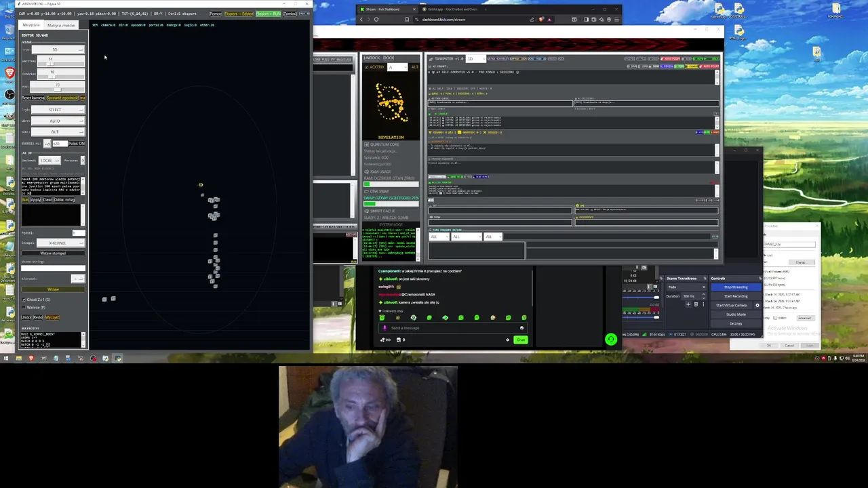Image resolution: width=868 pixels, height=488 pixels.
Task: Open Tryb 3D view mode dropdown
Action: (58, 49)
